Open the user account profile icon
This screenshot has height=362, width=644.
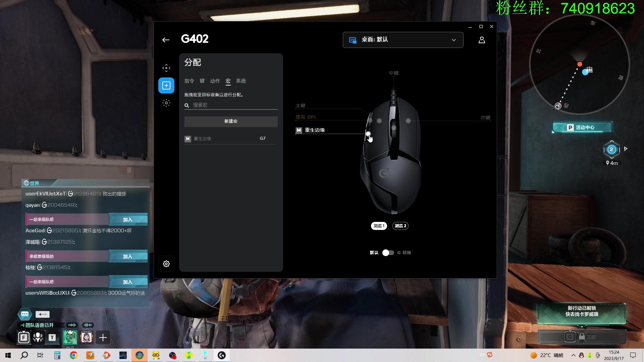482,40
